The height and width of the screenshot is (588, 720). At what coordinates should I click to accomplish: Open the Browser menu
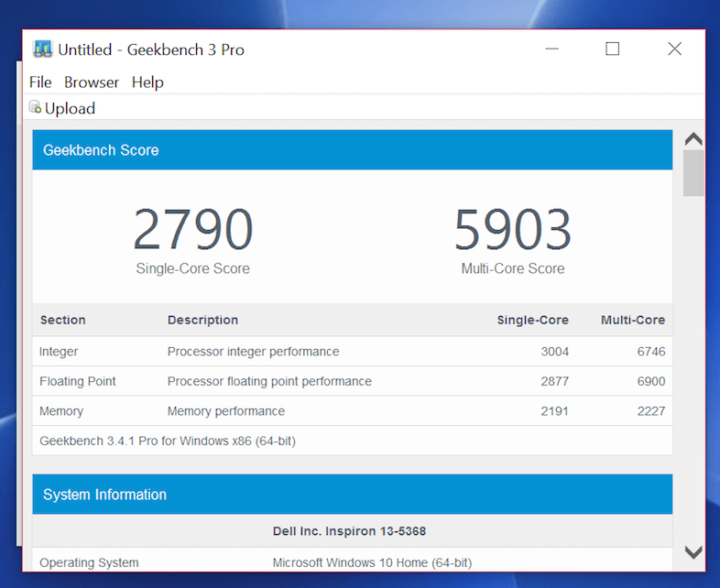[92, 82]
